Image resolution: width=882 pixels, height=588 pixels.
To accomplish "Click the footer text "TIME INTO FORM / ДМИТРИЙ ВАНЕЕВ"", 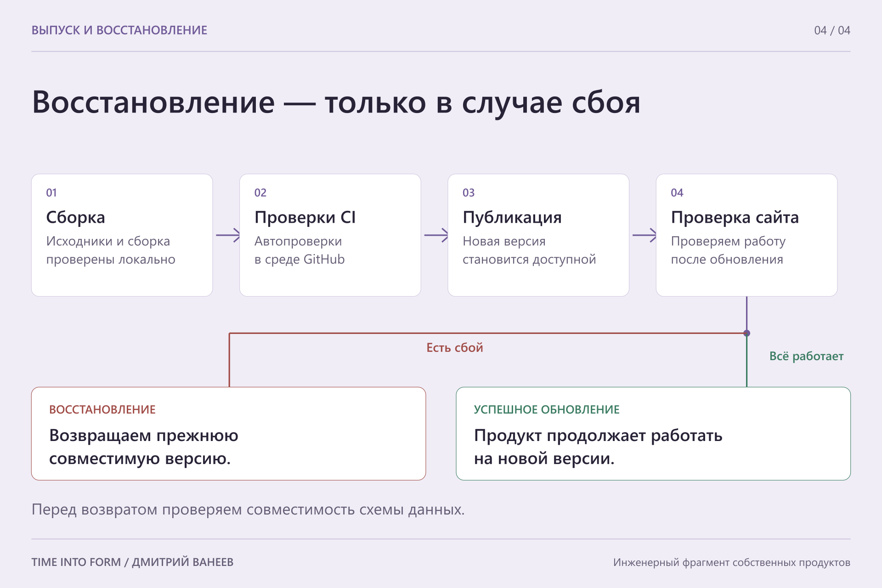I will tap(132, 562).
